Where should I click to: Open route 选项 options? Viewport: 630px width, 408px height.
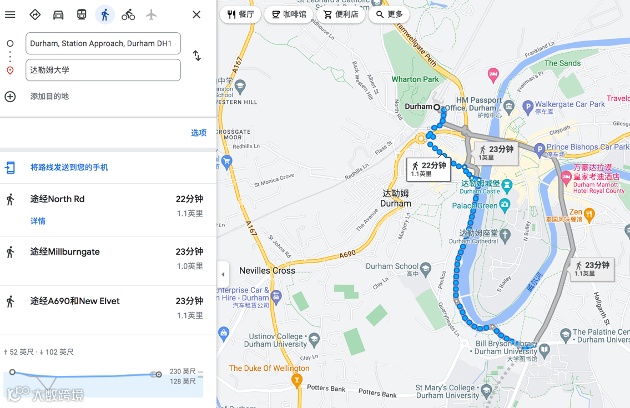tap(198, 133)
